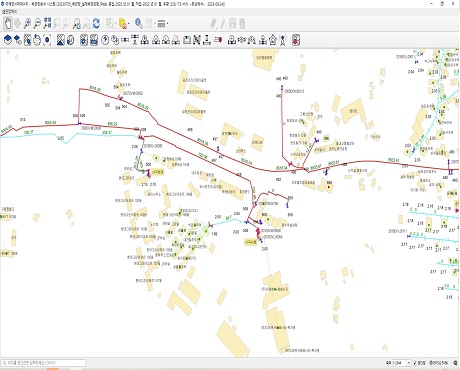
Task: Expand the deselect features dropdown arrow
Action: tap(129, 24)
